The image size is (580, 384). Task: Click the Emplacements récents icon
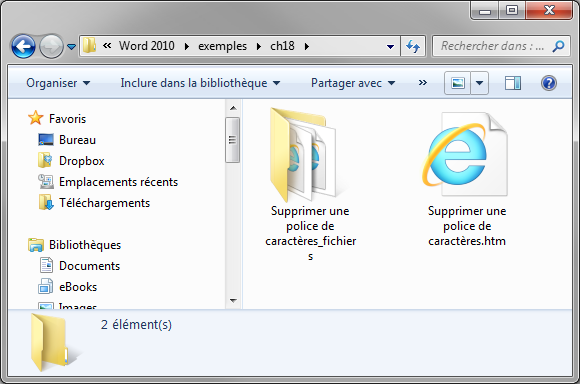[46, 181]
